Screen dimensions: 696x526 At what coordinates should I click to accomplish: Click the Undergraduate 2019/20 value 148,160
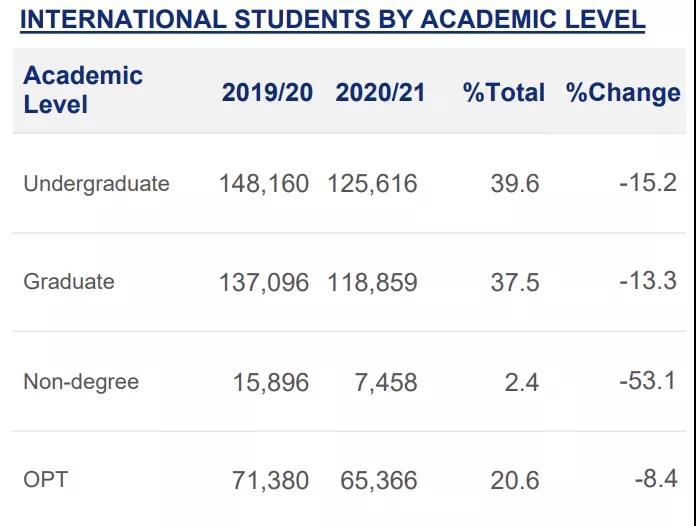click(264, 184)
